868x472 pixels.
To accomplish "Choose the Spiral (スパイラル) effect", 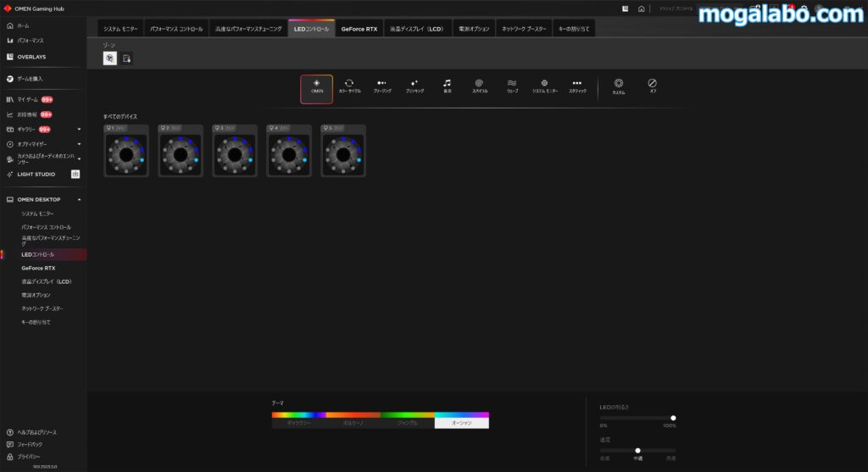I will [480, 86].
